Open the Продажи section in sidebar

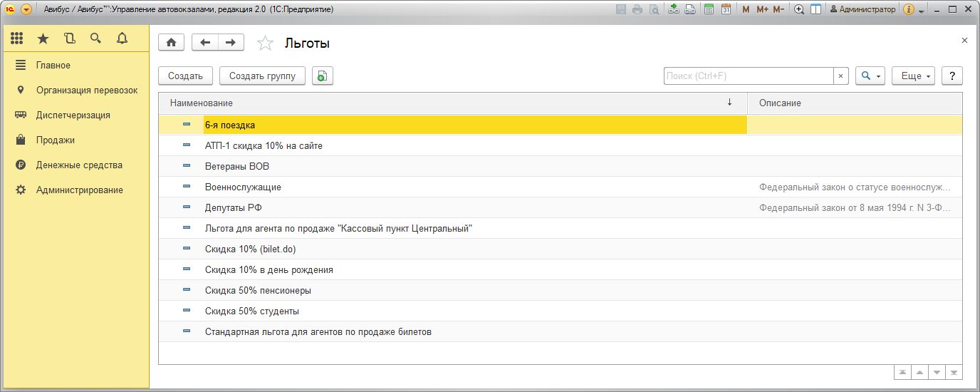coord(56,140)
